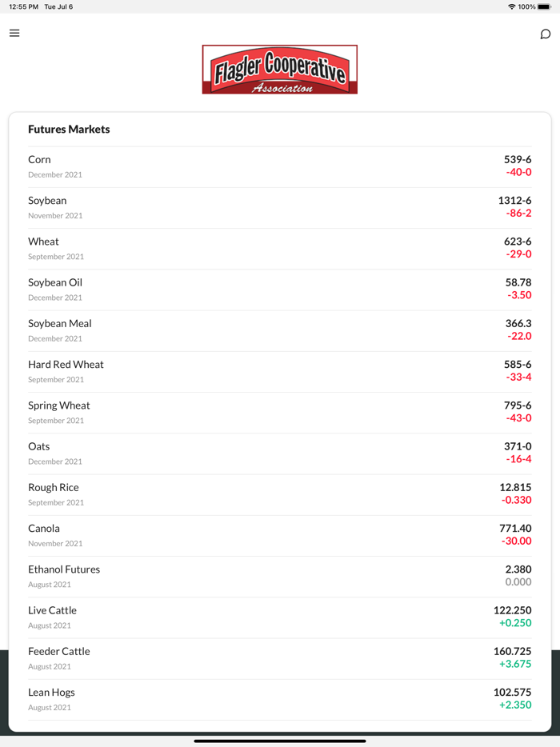Check the battery icon in status bar
This screenshot has width=560, height=747.
click(x=544, y=6)
